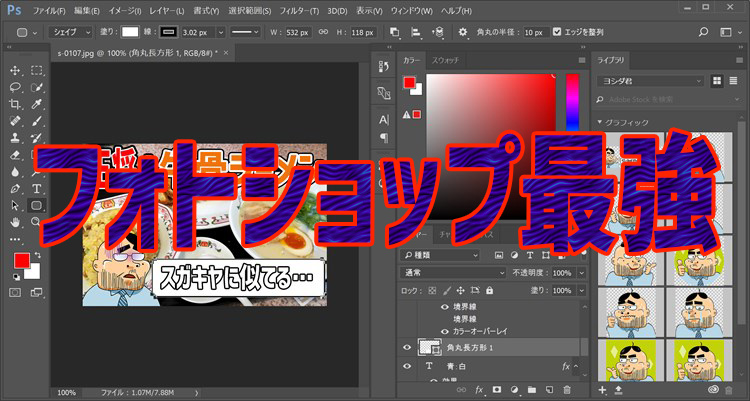The width and height of the screenshot is (750, 401).
Task: Select the Lasso tool
Action: (x=15, y=88)
